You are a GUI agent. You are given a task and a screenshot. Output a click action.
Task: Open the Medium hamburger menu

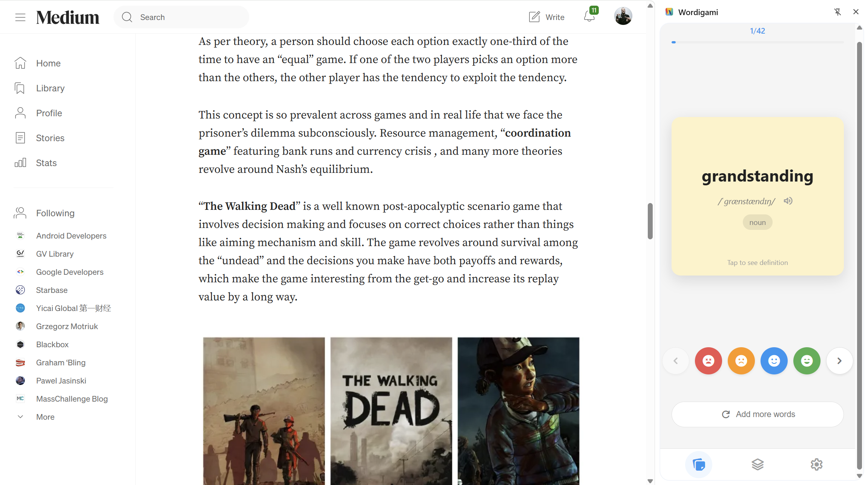[x=20, y=17]
